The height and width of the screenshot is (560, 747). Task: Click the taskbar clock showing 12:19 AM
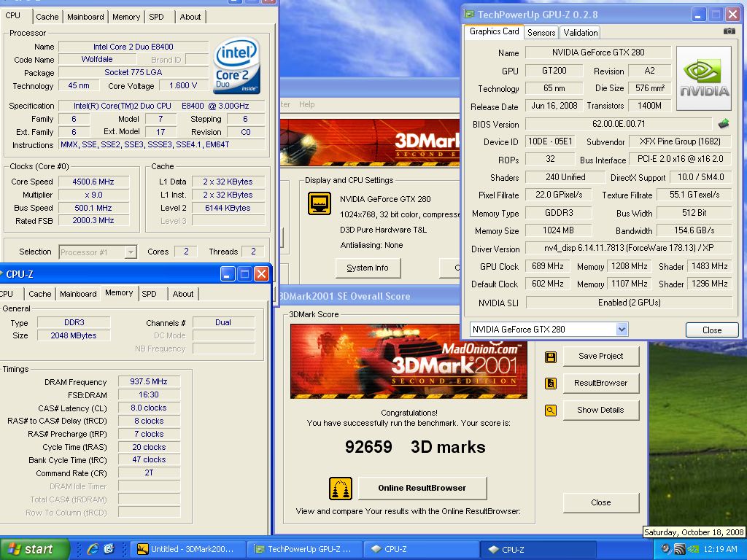720,549
